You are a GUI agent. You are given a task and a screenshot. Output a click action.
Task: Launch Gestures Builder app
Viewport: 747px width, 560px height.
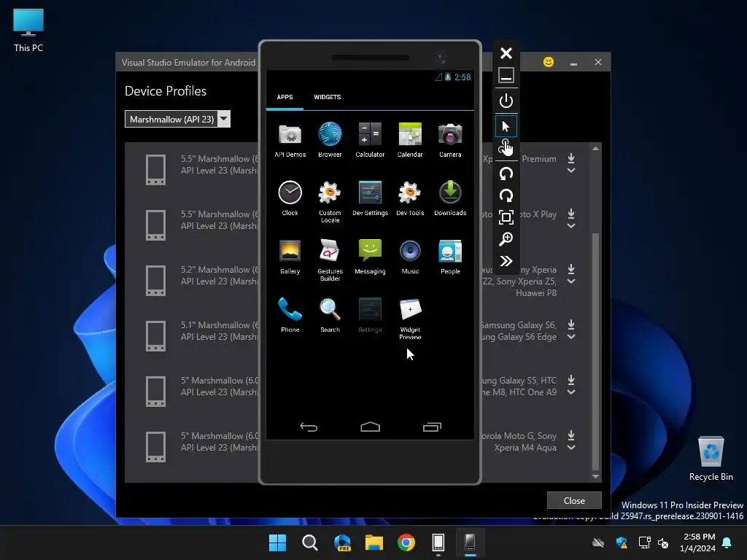pyautogui.click(x=330, y=260)
